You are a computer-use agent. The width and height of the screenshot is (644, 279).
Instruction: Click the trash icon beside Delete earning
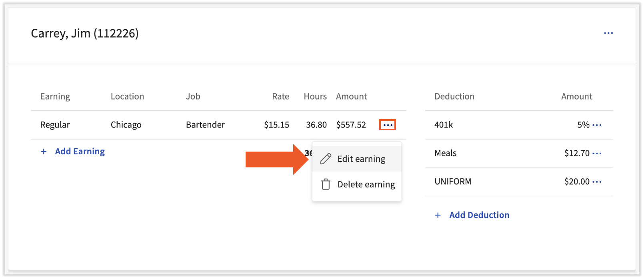[x=326, y=184]
